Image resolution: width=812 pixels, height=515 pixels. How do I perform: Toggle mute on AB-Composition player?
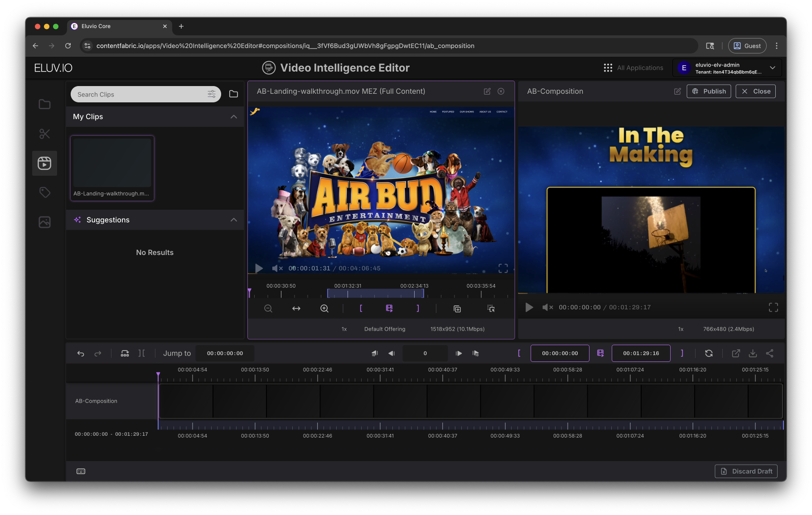[547, 308]
